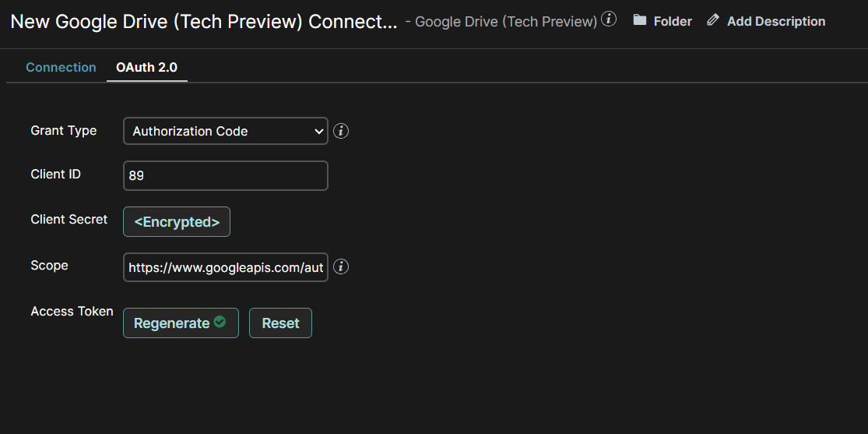
Task: Click the Access Token label
Action: click(72, 312)
